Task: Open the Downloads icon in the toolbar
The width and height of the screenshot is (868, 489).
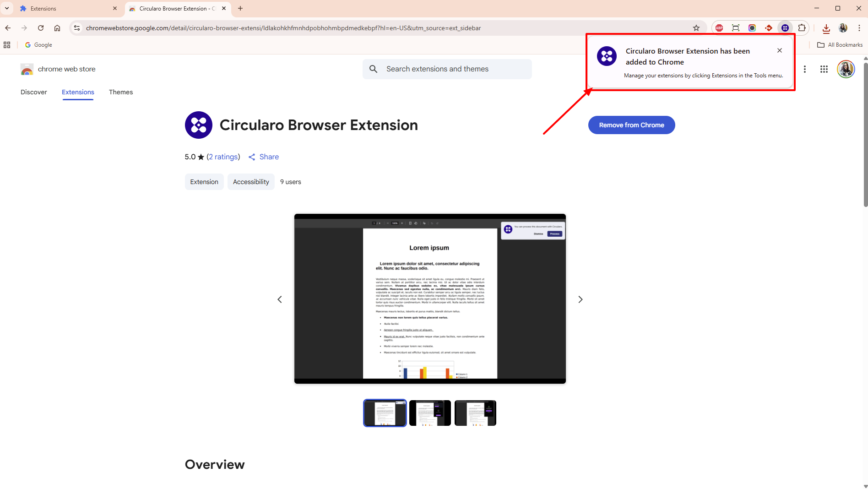Action: point(826,28)
